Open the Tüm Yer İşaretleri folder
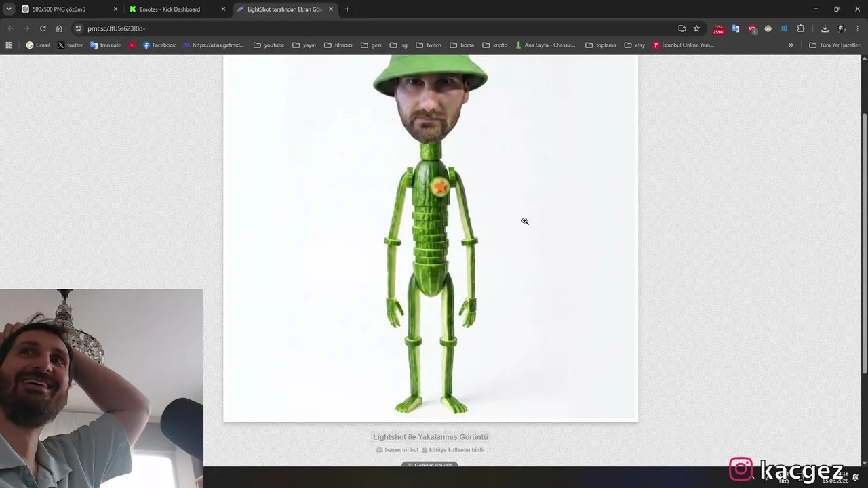Image resolution: width=868 pixels, height=488 pixels. point(835,45)
